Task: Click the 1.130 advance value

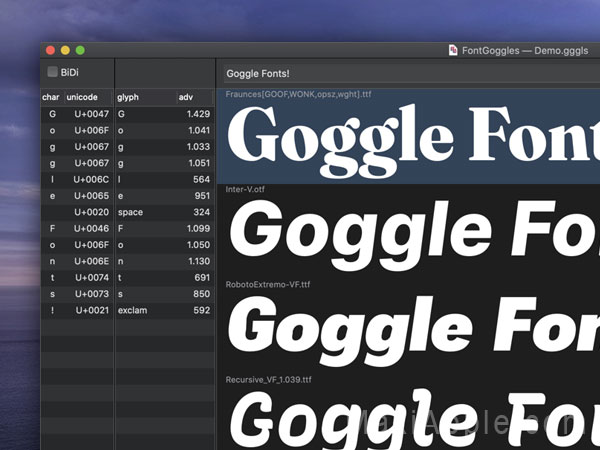Action: [199, 261]
